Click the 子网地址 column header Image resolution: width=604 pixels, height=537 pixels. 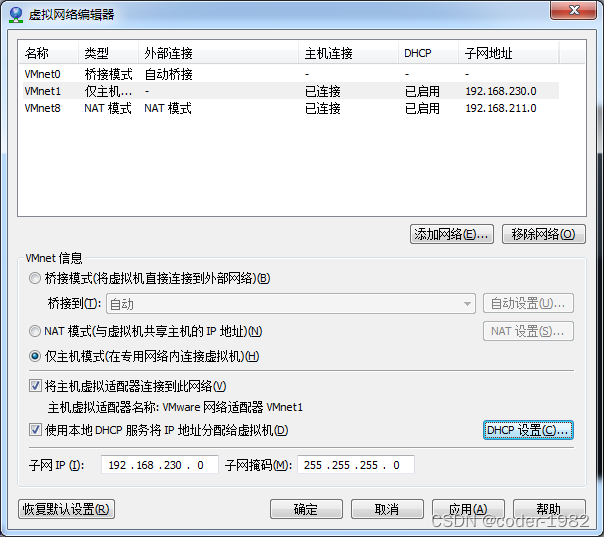pos(509,53)
